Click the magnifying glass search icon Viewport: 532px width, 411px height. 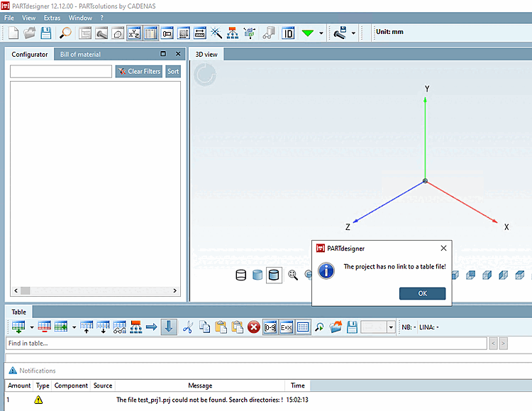coord(65,33)
